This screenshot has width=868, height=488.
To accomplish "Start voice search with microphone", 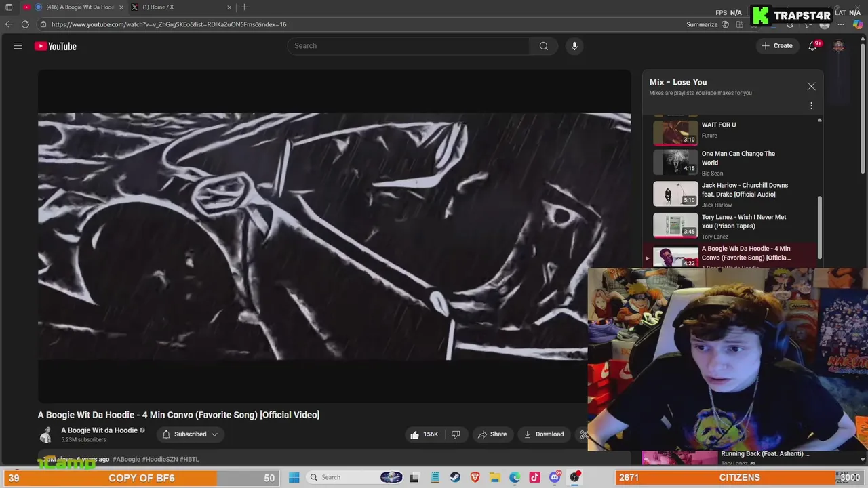I will click(x=574, y=46).
